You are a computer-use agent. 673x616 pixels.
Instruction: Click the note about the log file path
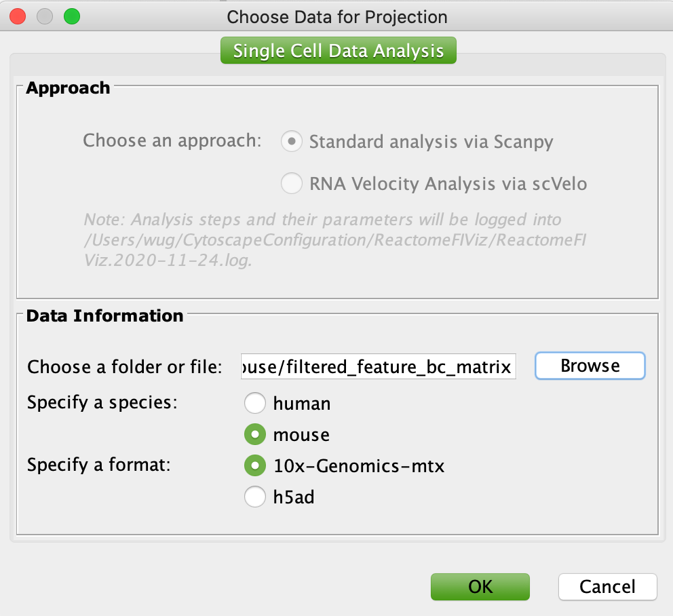pos(335,240)
